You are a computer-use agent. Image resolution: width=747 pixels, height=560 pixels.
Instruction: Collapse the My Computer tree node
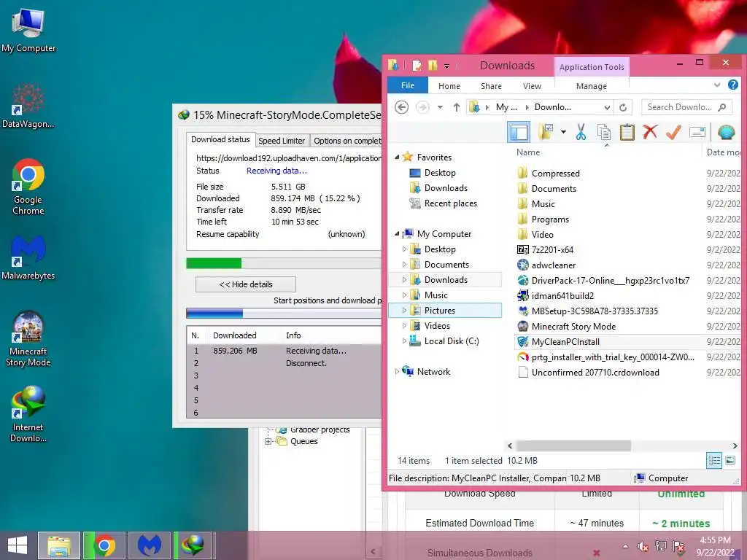397,233
